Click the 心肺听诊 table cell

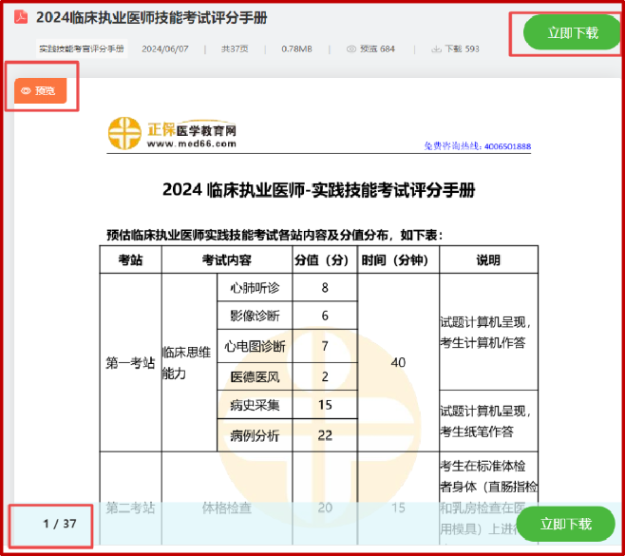(255, 288)
